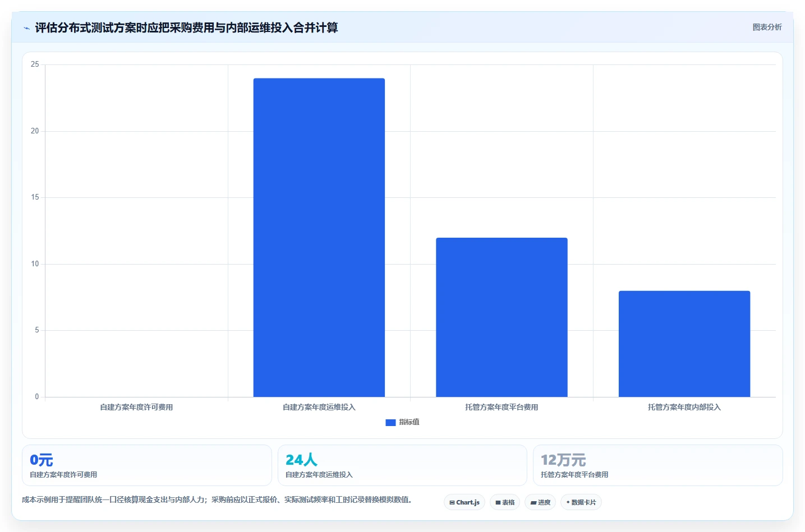Click the 自建方案年度运维投入 axis label
This screenshot has width=805, height=532.
coord(319,407)
